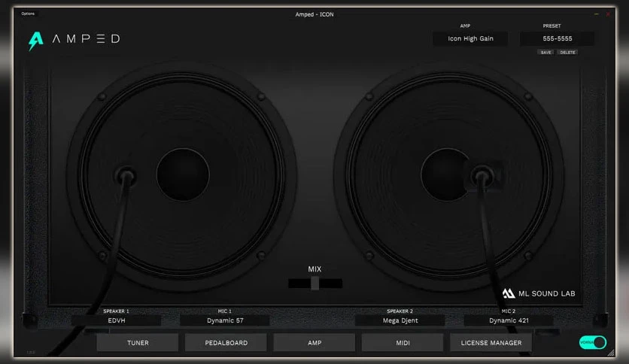Image resolution: width=629 pixels, height=364 pixels.
Task: Select the microphone on Speaker 1 cone
Action: (x=126, y=175)
